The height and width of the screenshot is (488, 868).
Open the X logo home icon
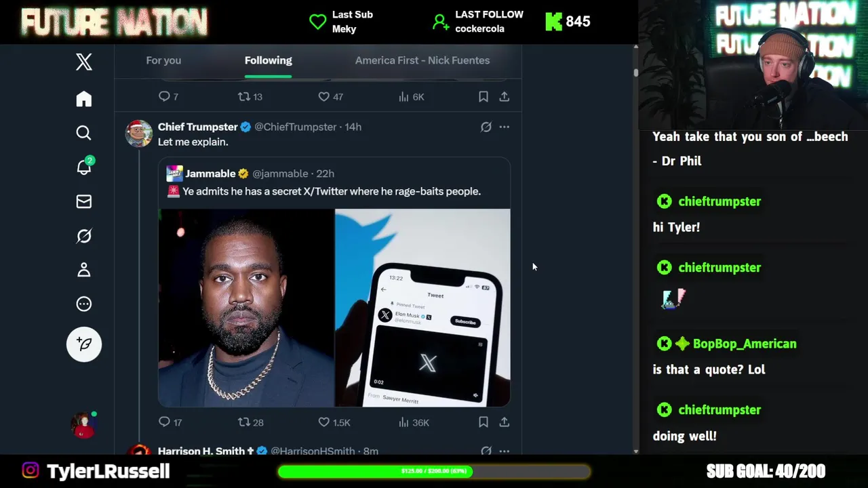tap(84, 62)
